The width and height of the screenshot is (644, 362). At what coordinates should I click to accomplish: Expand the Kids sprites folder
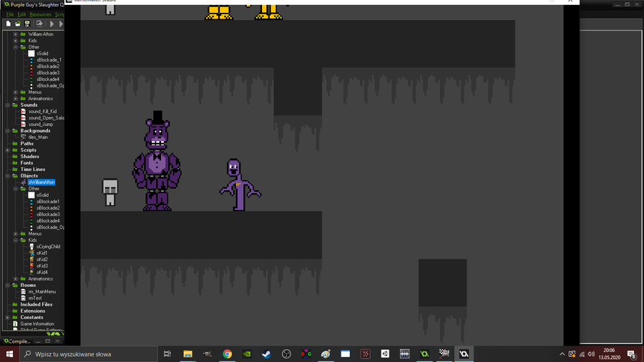[16, 41]
